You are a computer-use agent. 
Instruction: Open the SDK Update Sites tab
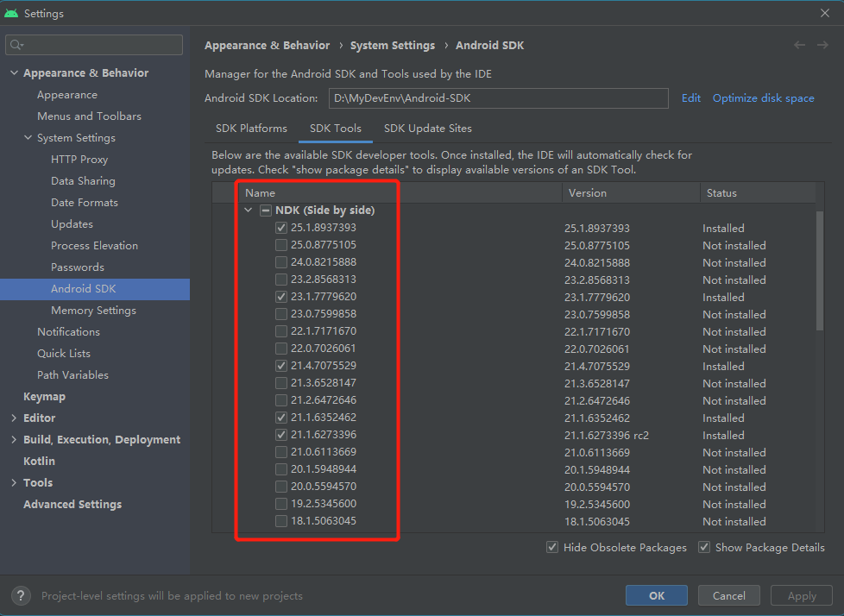coord(428,129)
